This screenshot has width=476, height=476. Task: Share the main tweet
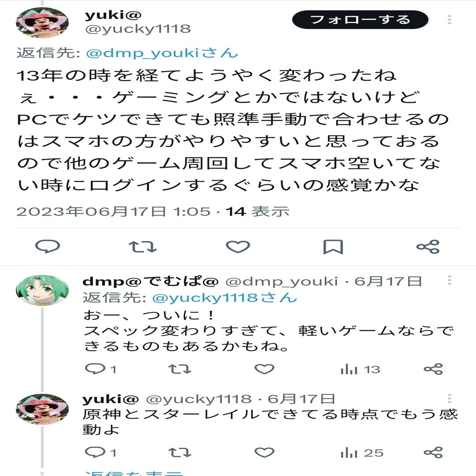click(428, 246)
